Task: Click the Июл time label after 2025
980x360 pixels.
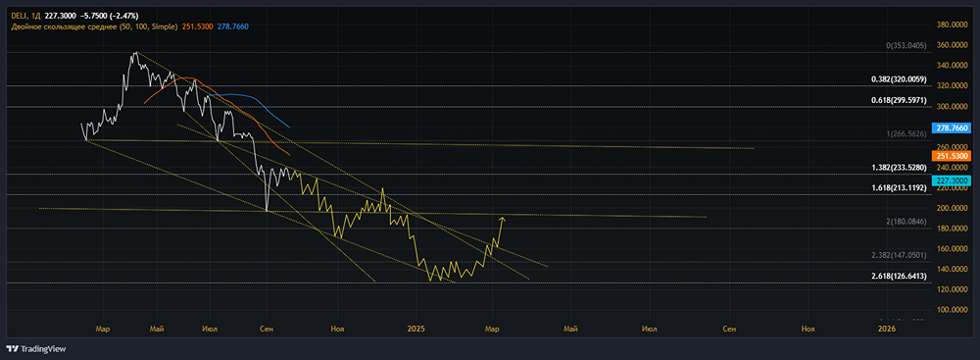Action: pyautogui.click(x=649, y=328)
